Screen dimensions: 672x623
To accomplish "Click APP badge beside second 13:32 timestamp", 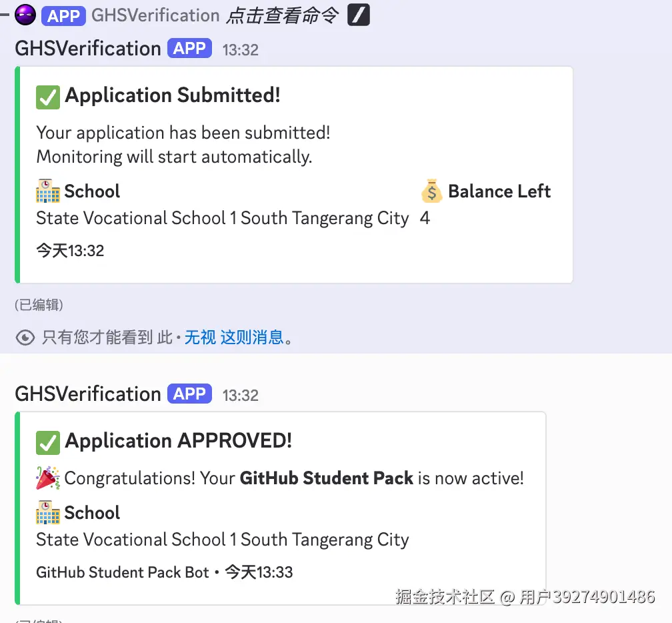I will pyautogui.click(x=189, y=394).
